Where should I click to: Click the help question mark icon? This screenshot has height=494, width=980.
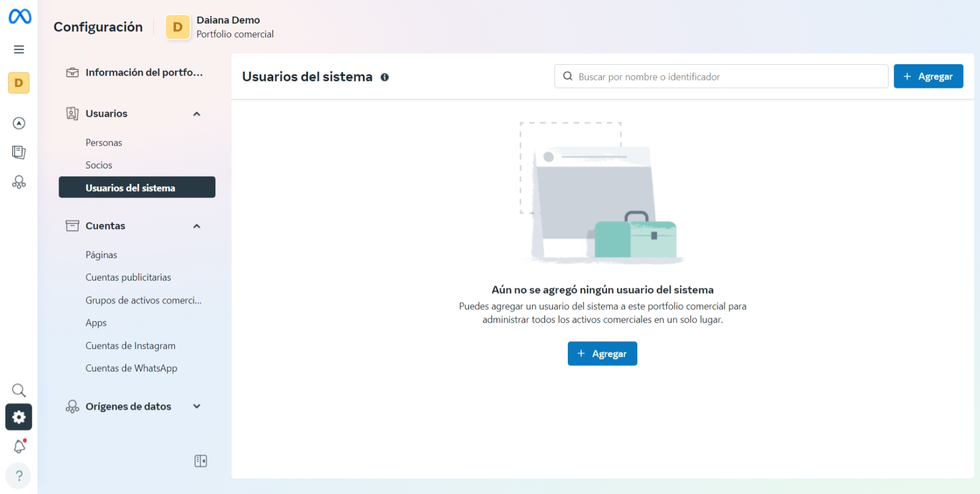(x=19, y=475)
